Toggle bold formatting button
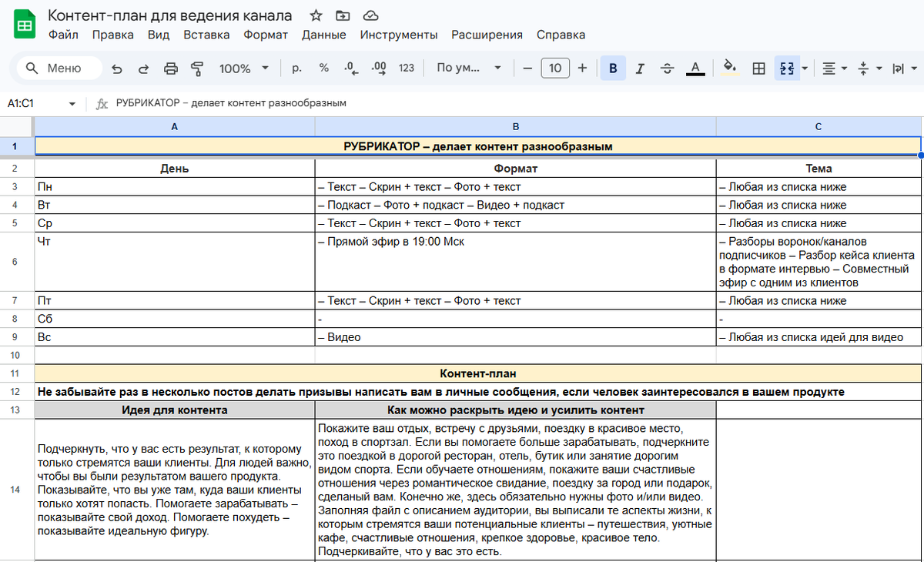The image size is (924, 562). [613, 69]
